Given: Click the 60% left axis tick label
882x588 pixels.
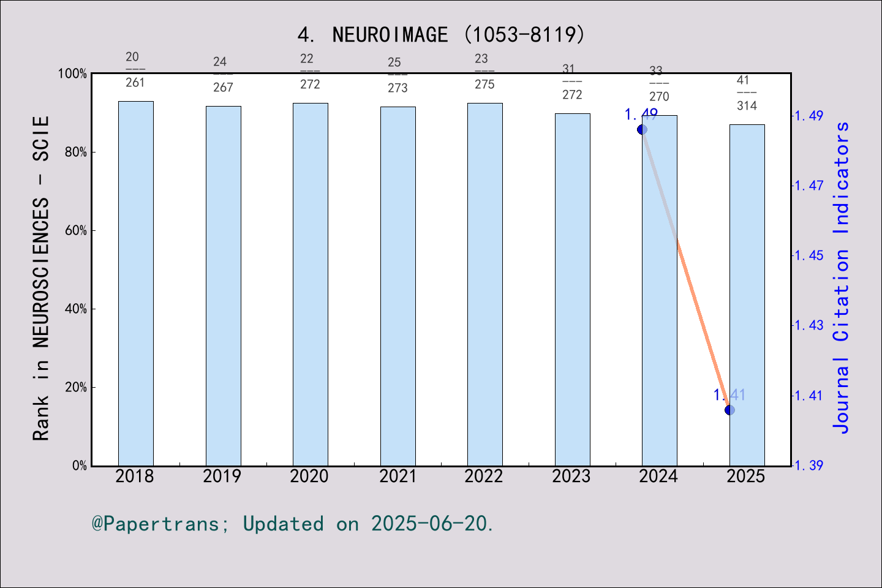Looking at the screenshot, I should point(76,230).
